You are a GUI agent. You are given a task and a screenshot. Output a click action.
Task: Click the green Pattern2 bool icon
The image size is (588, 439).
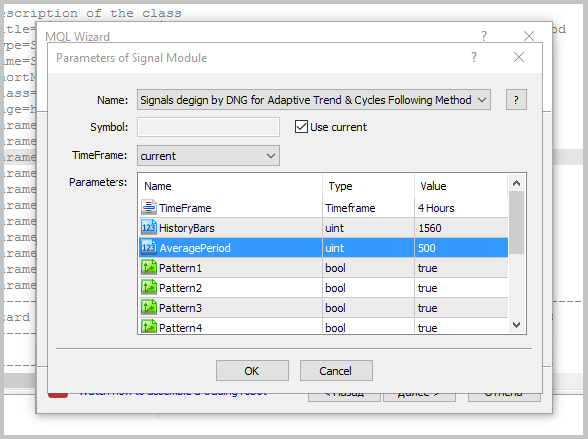[149, 287]
